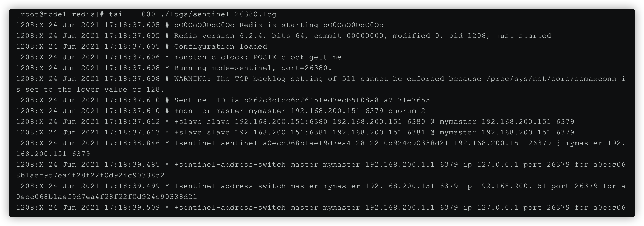Click the [root@node1 redis]# shell prompt
Image resolution: width=644 pixels, height=226 pixels.
point(60,14)
